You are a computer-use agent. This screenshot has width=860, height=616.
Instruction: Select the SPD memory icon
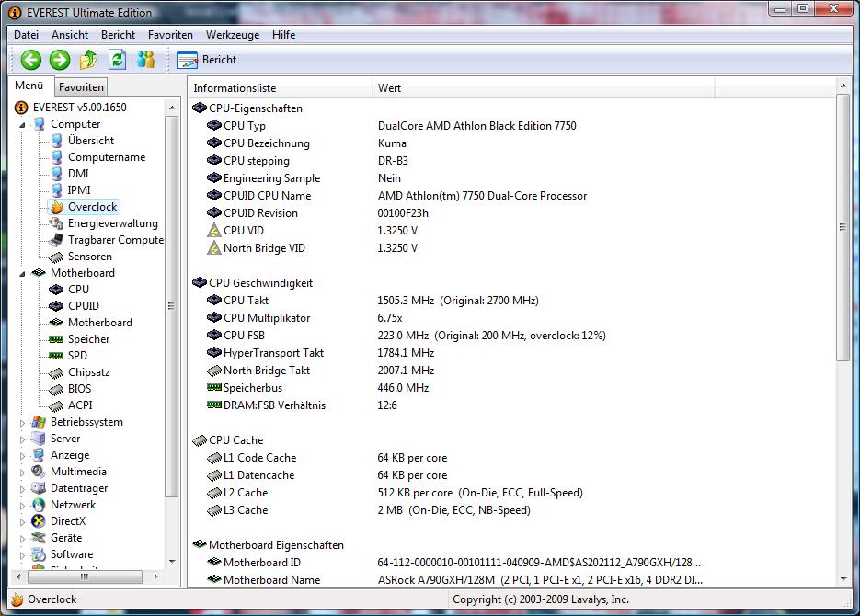click(x=56, y=356)
